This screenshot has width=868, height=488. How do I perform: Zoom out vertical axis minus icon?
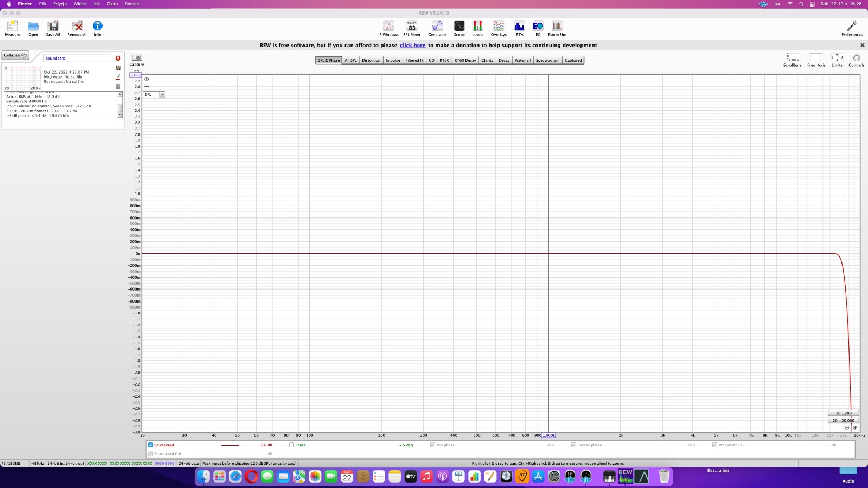(x=146, y=86)
